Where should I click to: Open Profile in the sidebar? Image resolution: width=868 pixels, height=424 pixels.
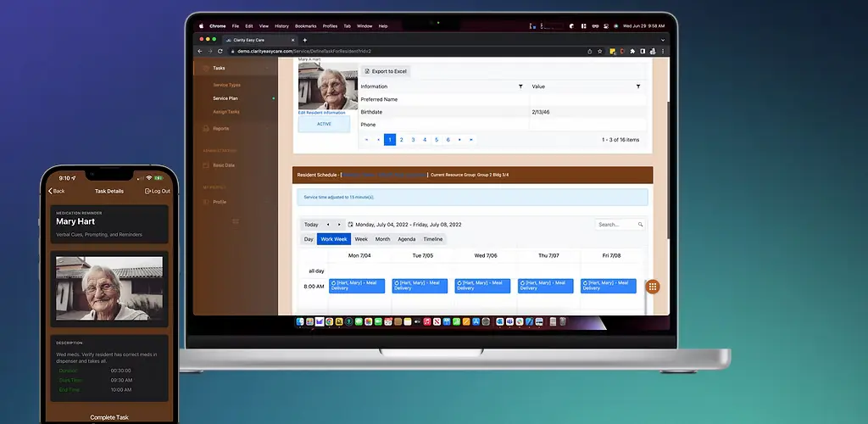pos(220,202)
